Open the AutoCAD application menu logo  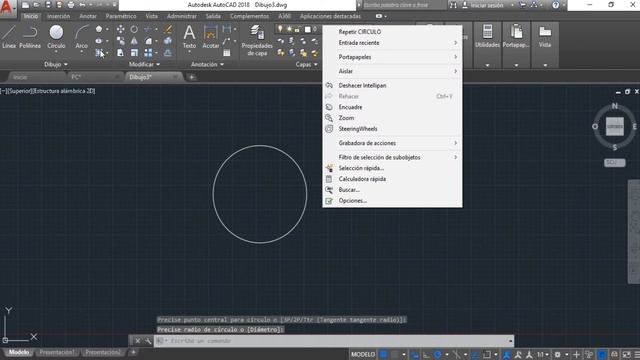(x=7, y=8)
